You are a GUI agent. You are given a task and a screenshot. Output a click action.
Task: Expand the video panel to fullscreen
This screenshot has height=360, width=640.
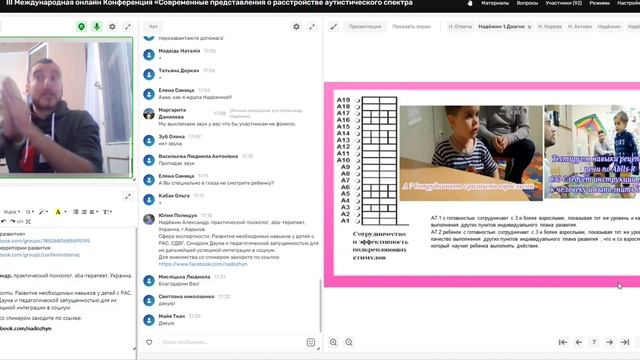click(x=128, y=27)
